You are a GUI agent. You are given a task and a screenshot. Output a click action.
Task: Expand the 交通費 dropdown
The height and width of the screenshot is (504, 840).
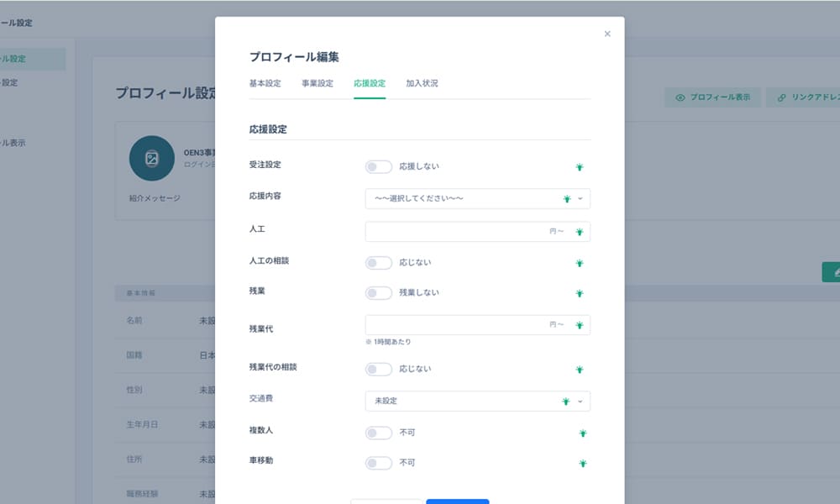pyautogui.click(x=477, y=402)
